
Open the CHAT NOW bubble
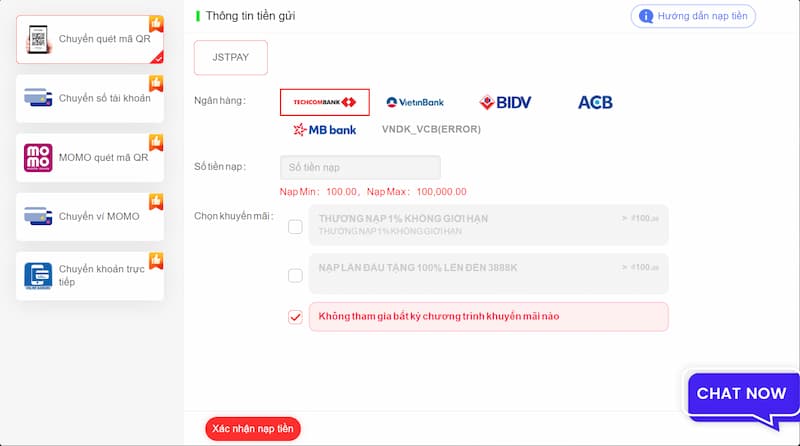[x=741, y=393]
